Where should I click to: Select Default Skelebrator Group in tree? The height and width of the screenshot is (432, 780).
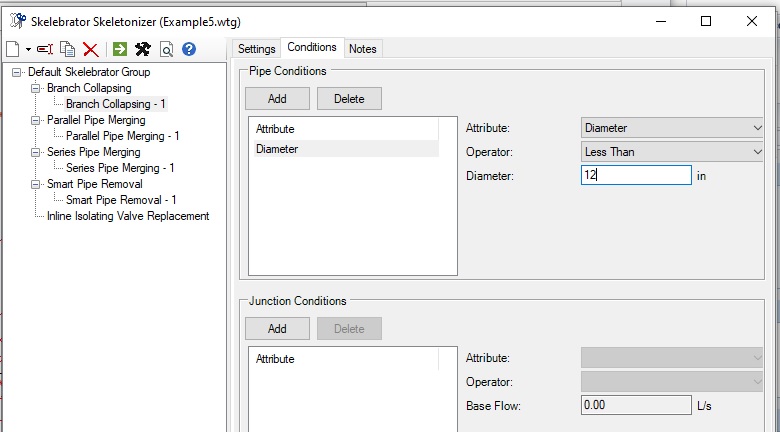89,72
